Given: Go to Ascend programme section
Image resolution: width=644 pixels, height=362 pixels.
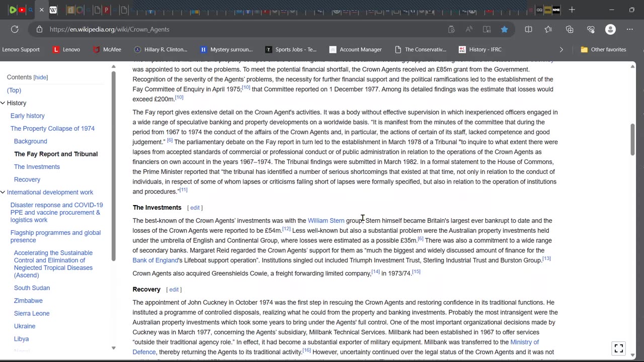Looking at the screenshot, I should click(53, 264).
